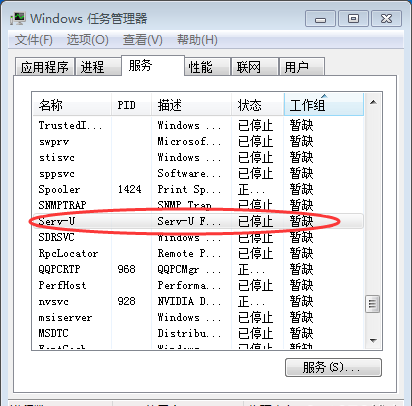The width and height of the screenshot is (412, 406).
Task: Sort by the 名称 column header
Action: pos(72,105)
